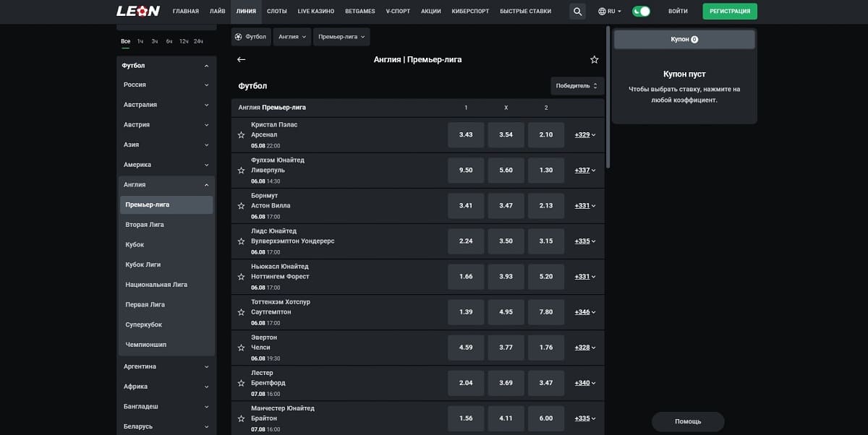
Task: Click the globe RU language selector
Action: pos(610,12)
